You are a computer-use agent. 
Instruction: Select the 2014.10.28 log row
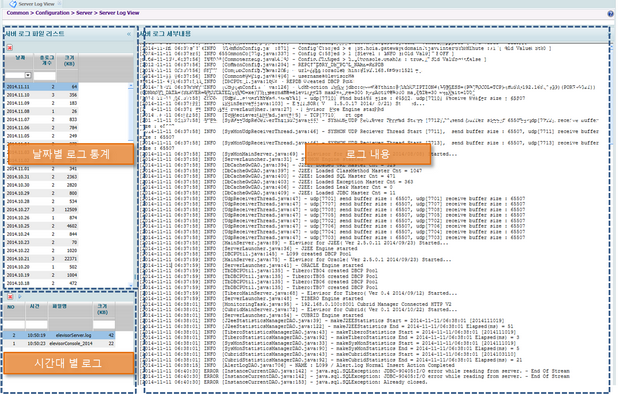click(x=42, y=201)
